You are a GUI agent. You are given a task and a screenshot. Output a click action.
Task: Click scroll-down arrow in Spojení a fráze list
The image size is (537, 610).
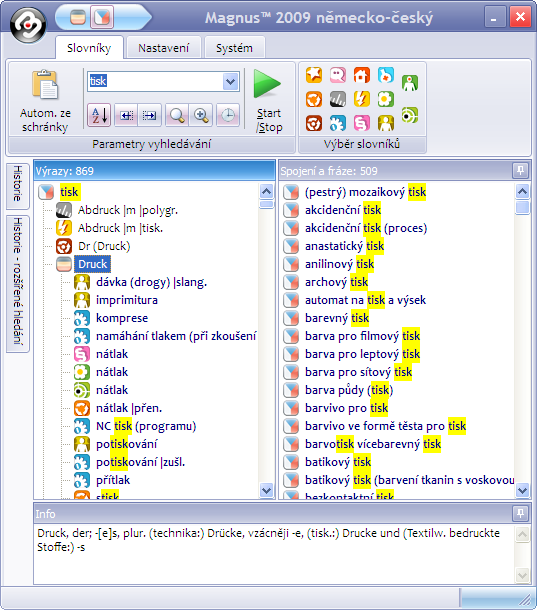(522, 490)
